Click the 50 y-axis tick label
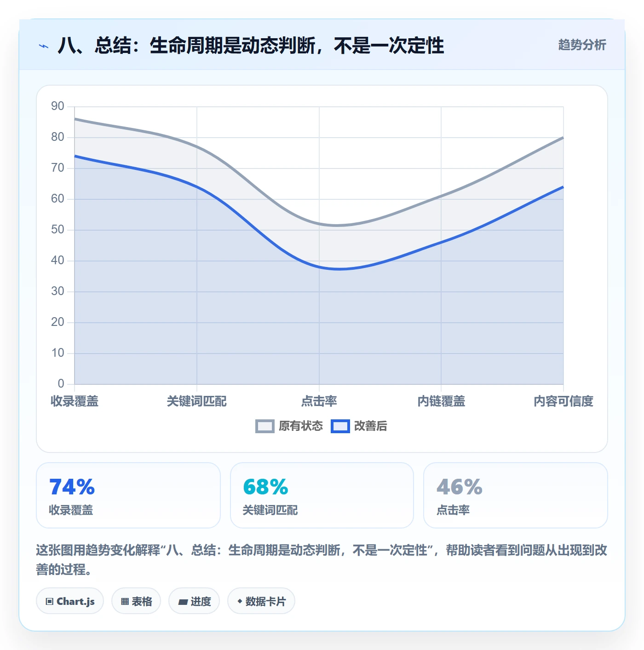644x650 pixels. 57,230
